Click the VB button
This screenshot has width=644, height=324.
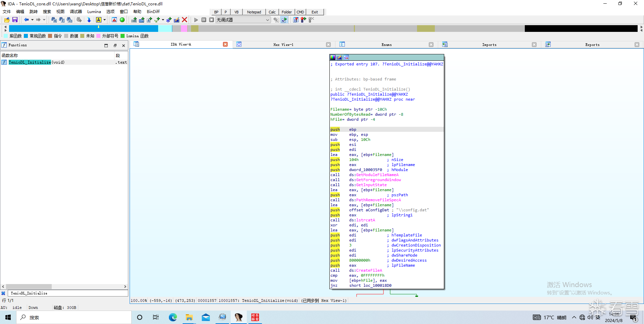click(x=236, y=12)
